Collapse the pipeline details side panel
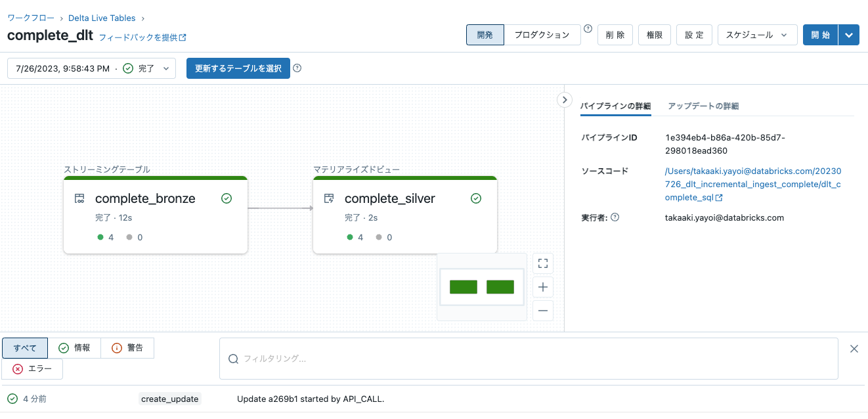 click(x=564, y=99)
